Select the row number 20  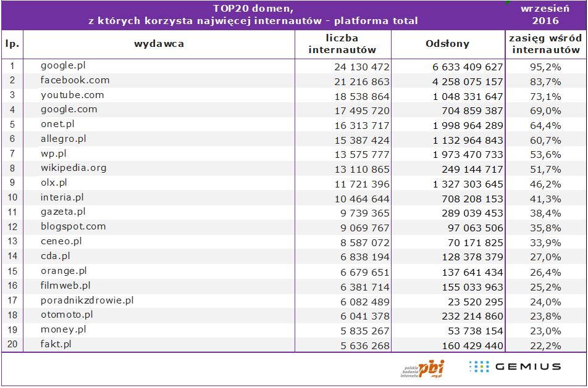click(12, 345)
